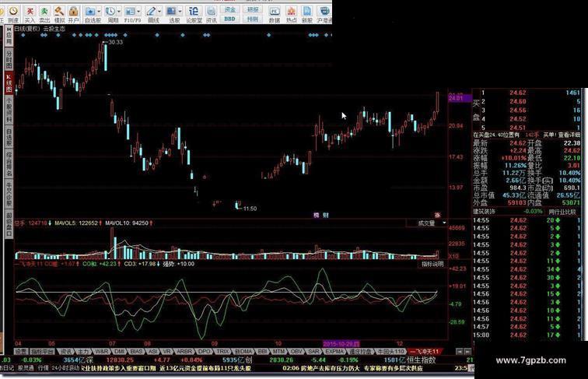Click the 测速 clock icon
Screen dimensions: 588x379
tap(13, 14)
